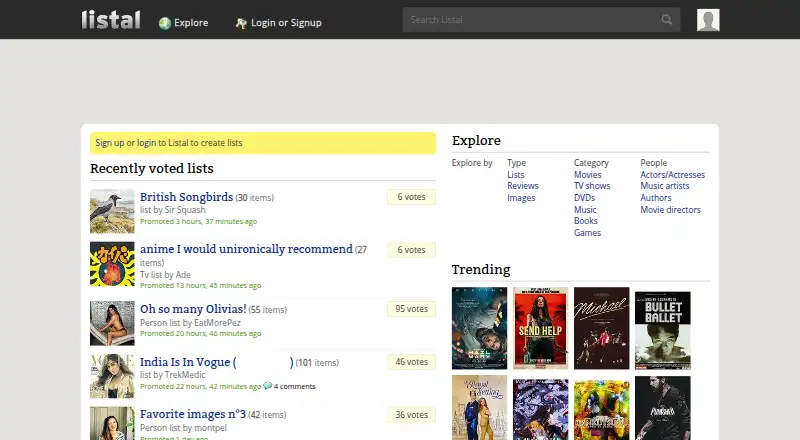Open the Bullet Ballet trending poster
This screenshot has width=800, height=440.
[663, 330]
